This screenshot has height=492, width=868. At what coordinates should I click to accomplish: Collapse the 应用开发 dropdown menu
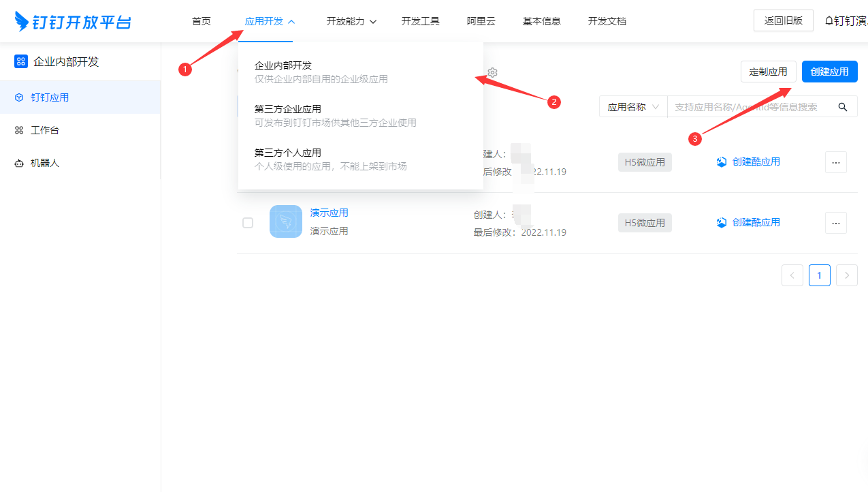(x=270, y=21)
